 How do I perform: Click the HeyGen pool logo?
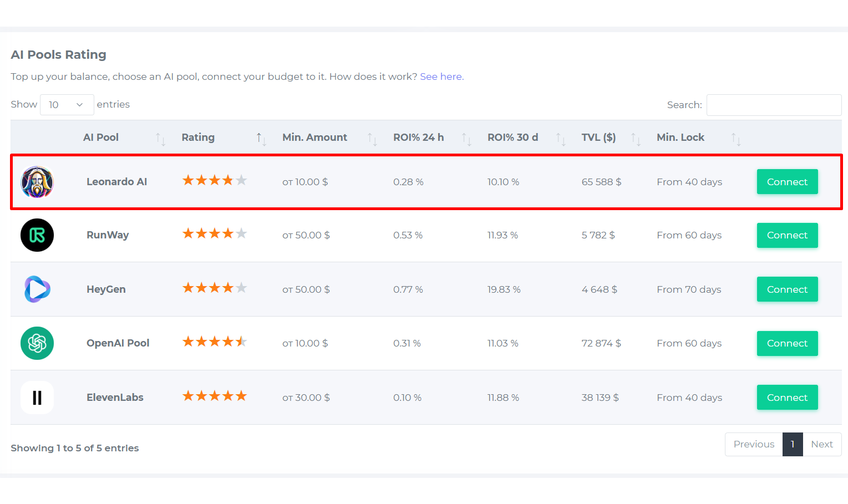(37, 289)
